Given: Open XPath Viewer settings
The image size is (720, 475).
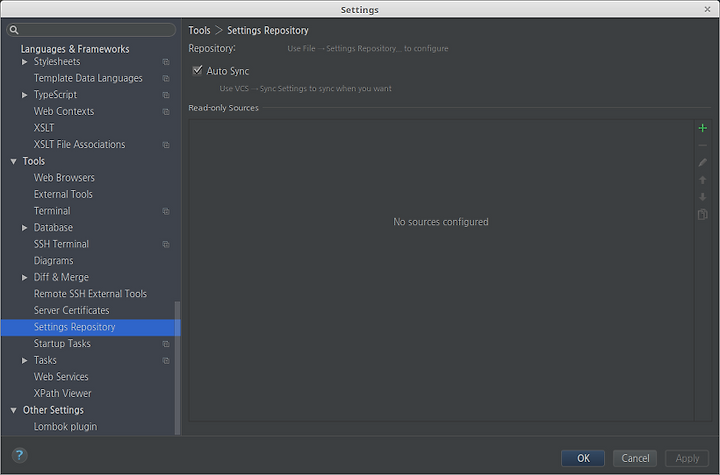Looking at the screenshot, I should 62,393.
